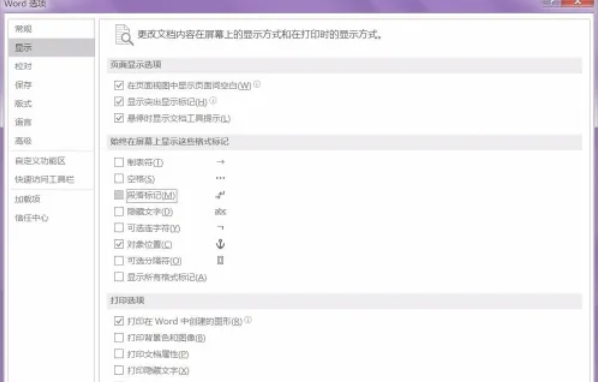This screenshot has height=382, width=598.
Task: Enable 打印背景色和图像(B) checkbox
Action: (119, 338)
